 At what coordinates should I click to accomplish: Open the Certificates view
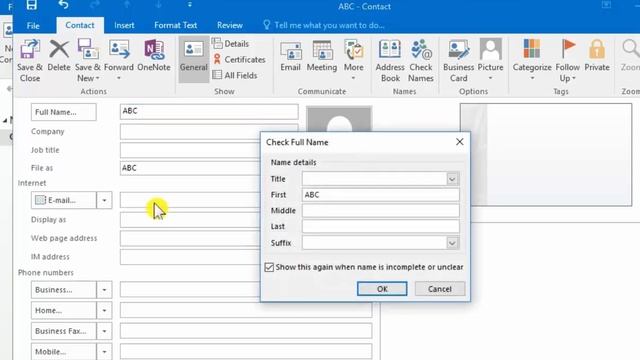click(x=239, y=60)
